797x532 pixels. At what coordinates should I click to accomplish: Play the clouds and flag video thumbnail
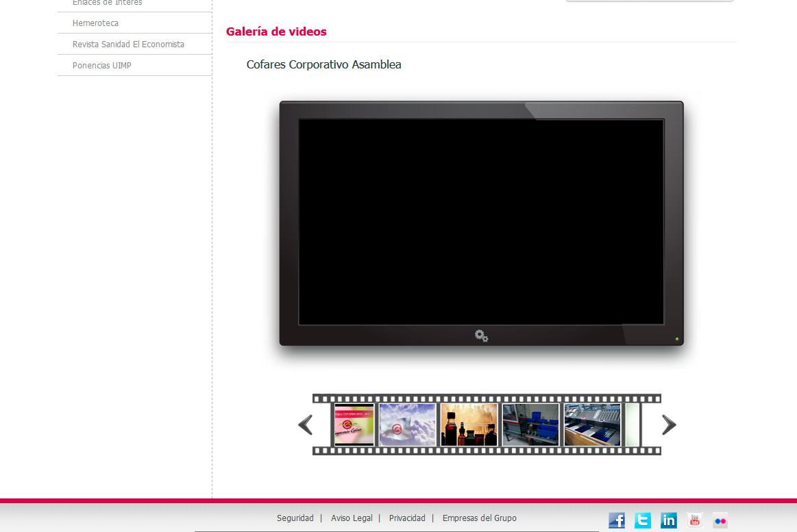click(407, 425)
